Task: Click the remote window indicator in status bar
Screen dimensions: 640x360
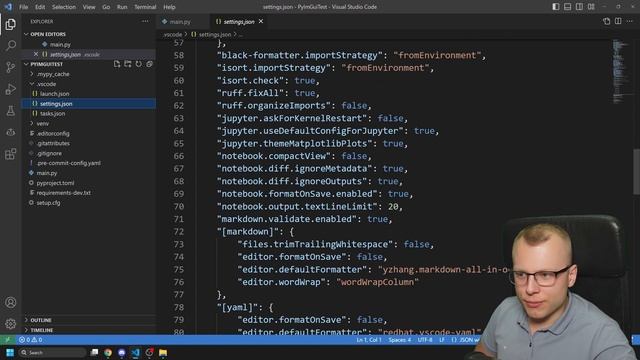Action: (7, 340)
